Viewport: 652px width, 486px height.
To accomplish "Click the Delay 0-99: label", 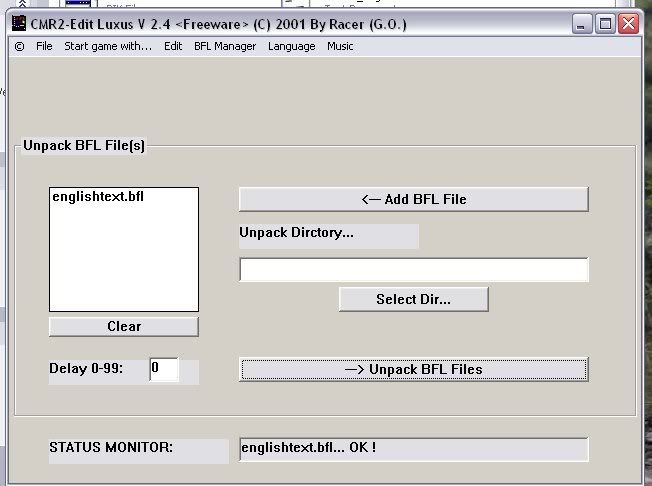I will [x=86, y=368].
